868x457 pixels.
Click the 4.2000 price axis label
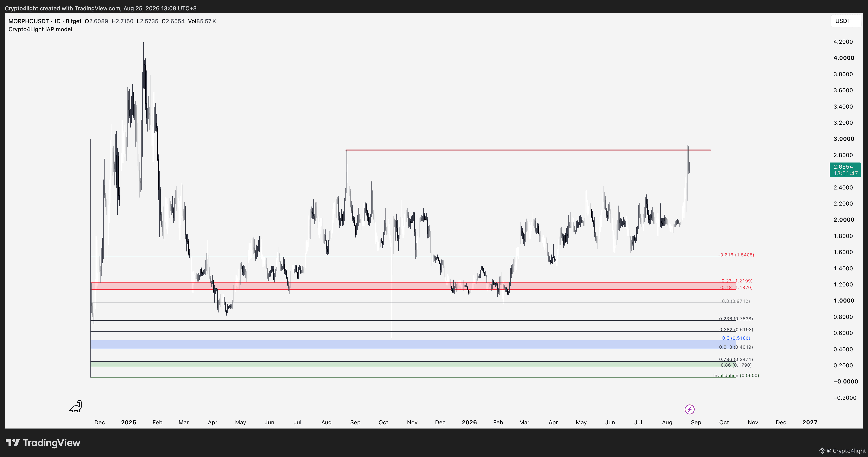click(843, 42)
